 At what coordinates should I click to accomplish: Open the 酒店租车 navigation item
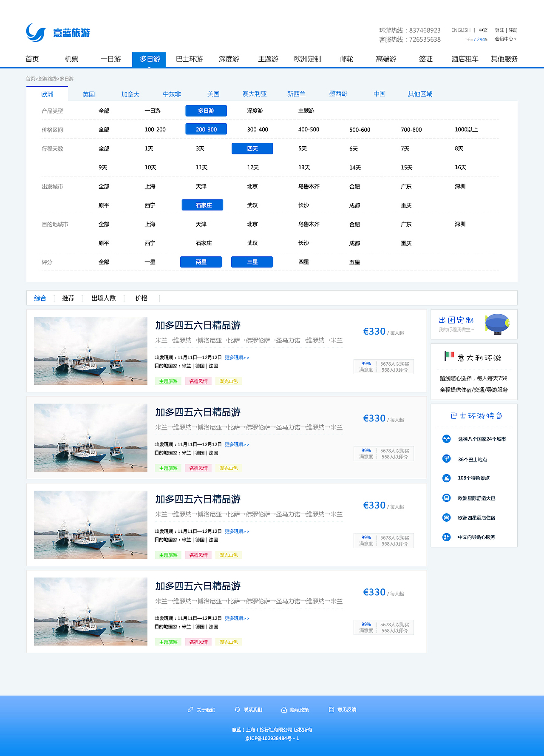point(465,59)
